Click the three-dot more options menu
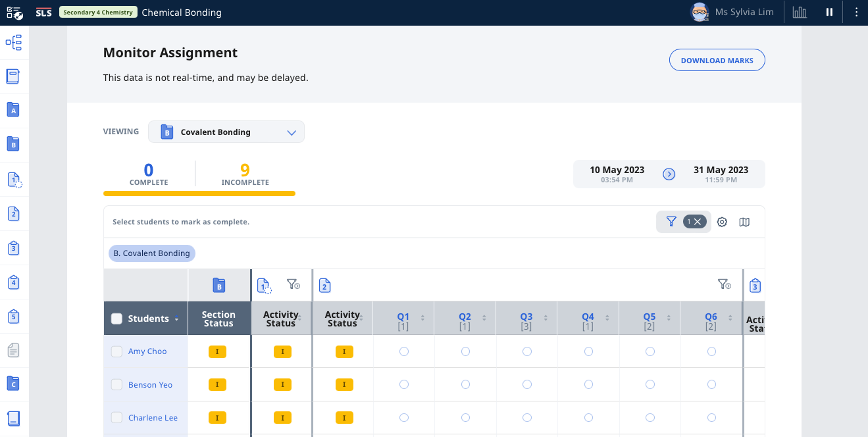Screen dimensions: 868x437 (x=856, y=12)
